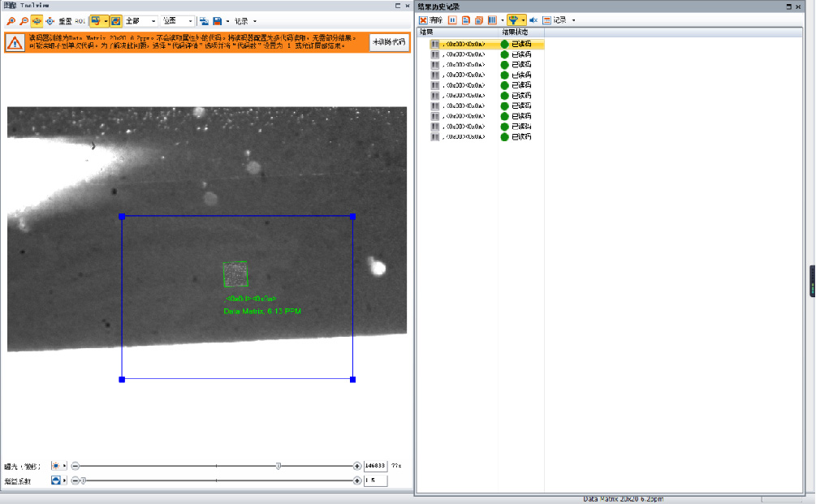Click the pause results icon

pyautogui.click(x=453, y=20)
